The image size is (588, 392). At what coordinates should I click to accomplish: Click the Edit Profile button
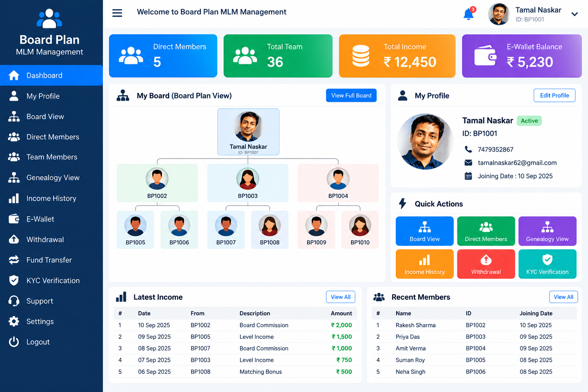(554, 95)
